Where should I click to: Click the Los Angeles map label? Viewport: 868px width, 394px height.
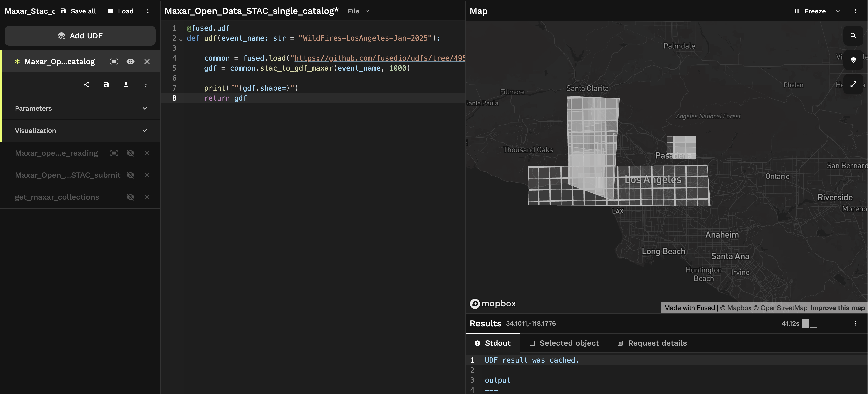point(653,180)
